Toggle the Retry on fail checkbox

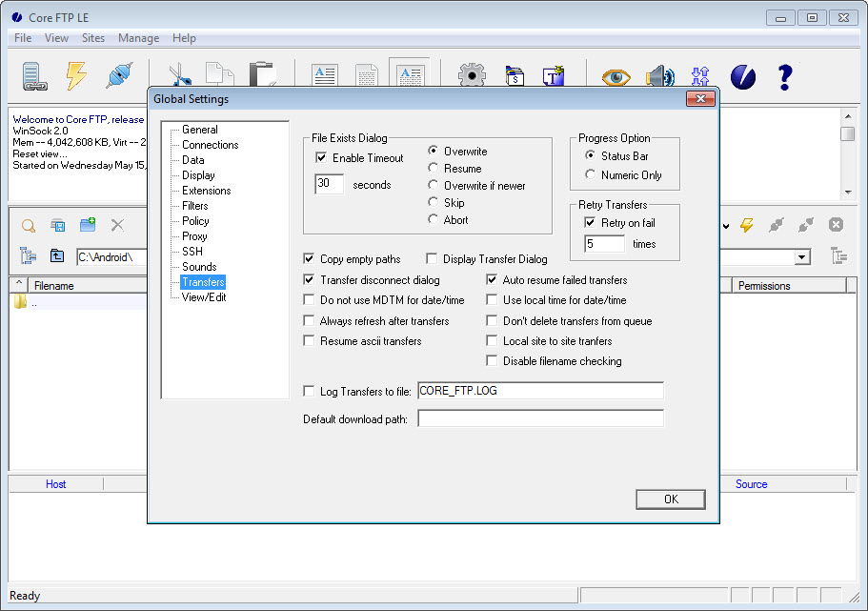(590, 223)
